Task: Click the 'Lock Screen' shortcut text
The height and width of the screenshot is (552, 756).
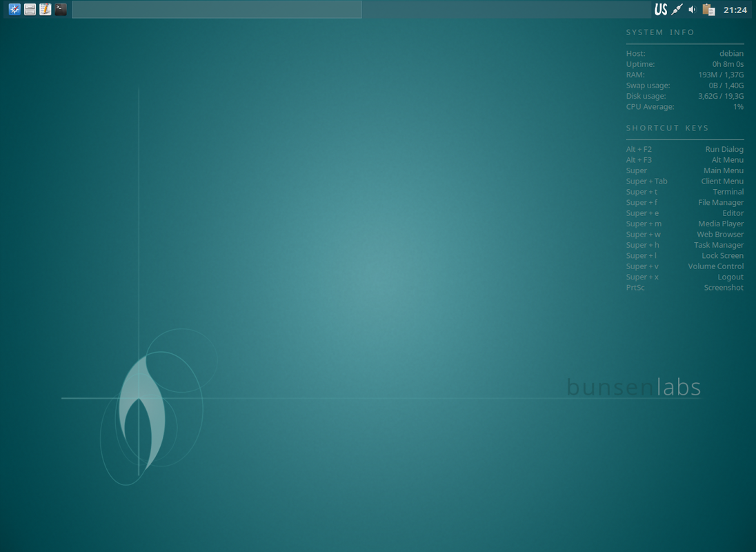Action: (722, 255)
